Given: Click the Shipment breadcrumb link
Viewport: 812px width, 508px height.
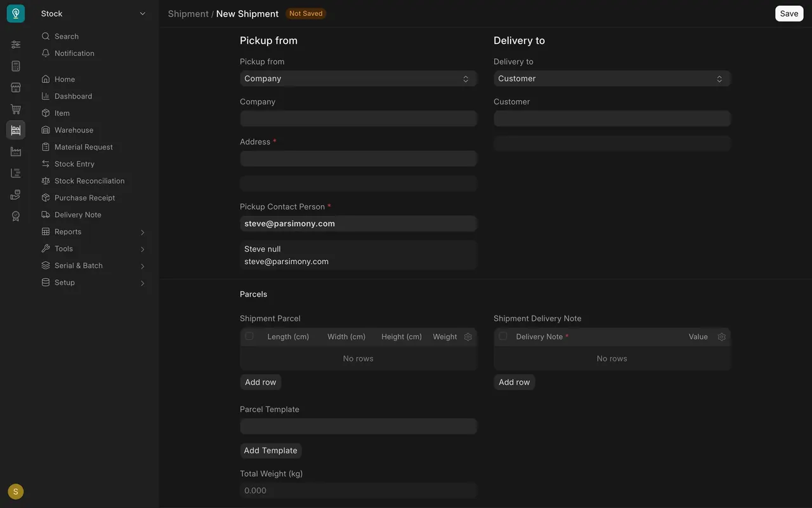Looking at the screenshot, I should tap(188, 14).
